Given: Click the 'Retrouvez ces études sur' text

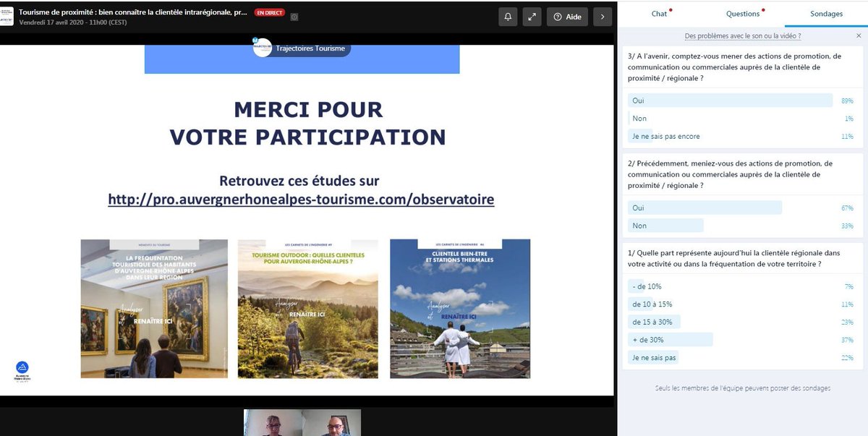Looking at the screenshot, I should click(299, 181).
